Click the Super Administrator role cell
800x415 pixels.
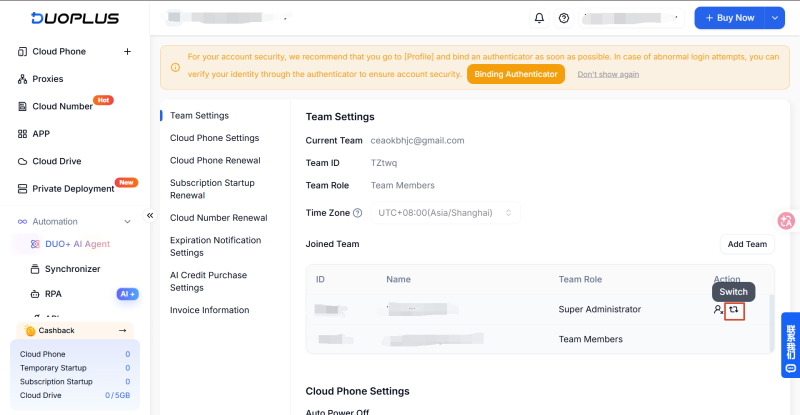point(599,309)
